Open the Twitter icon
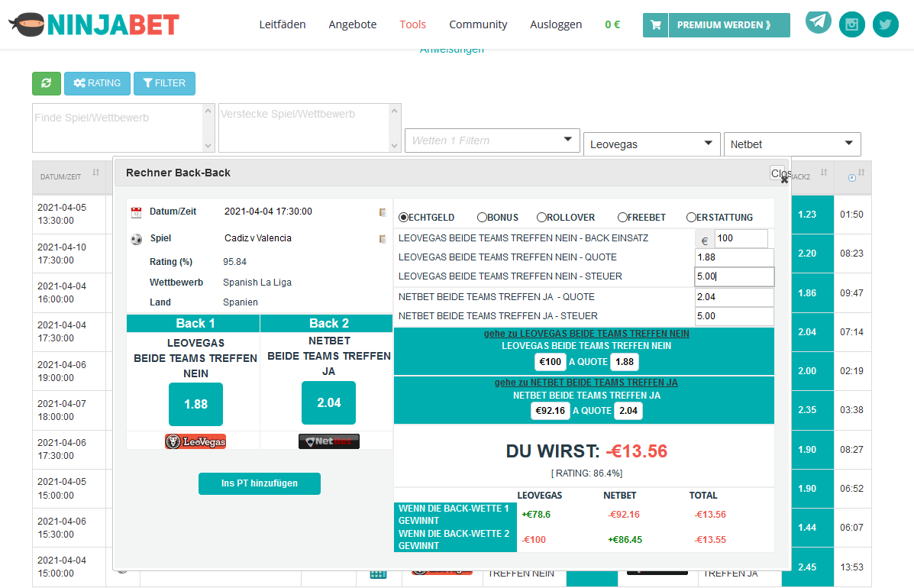This screenshot has height=588, width=914. (x=886, y=24)
